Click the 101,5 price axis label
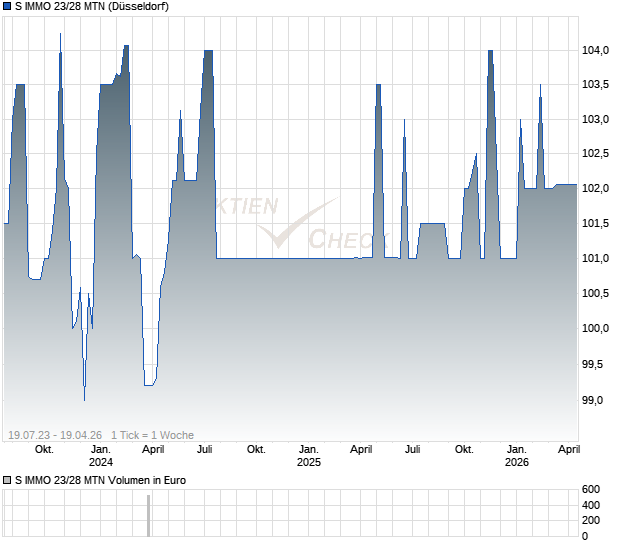The width and height of the screenshot is (620, 546). point(595,223)
